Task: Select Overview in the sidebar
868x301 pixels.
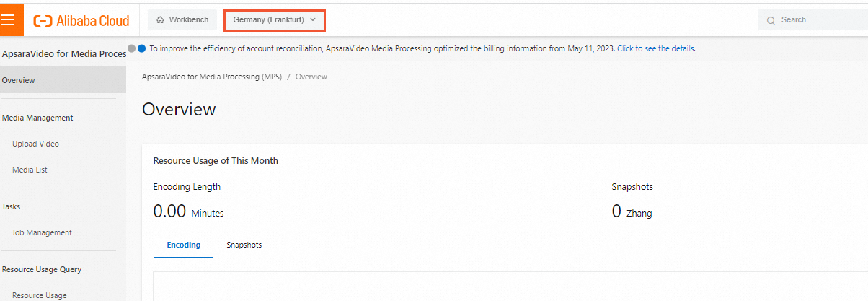Action: [19, 80]
